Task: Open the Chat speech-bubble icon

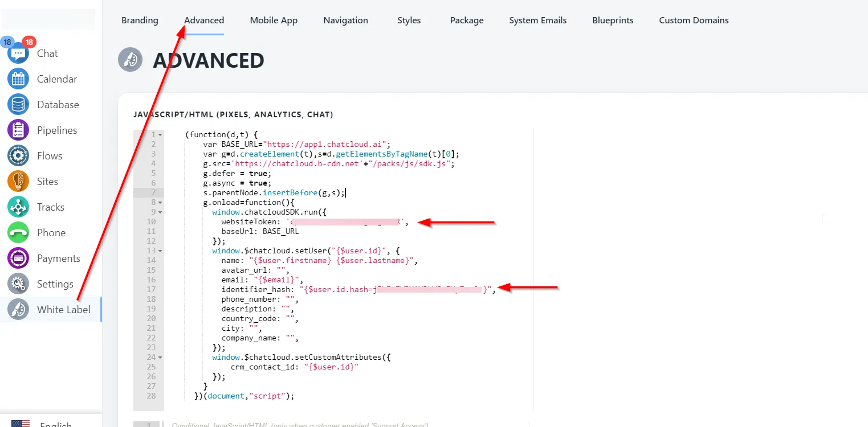Action: (x=18, y=54)
